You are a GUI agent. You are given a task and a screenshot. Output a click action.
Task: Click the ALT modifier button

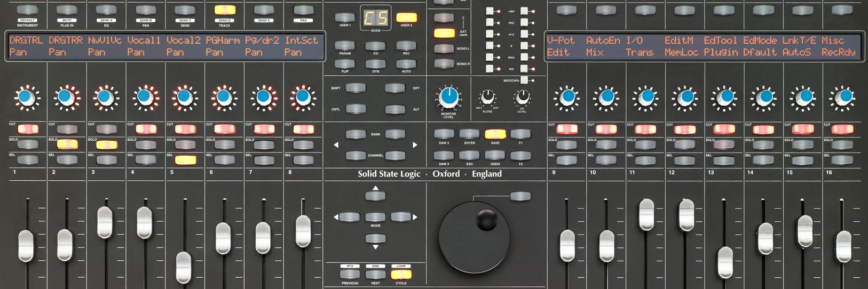pyautogui.click(x=395, y=109)
